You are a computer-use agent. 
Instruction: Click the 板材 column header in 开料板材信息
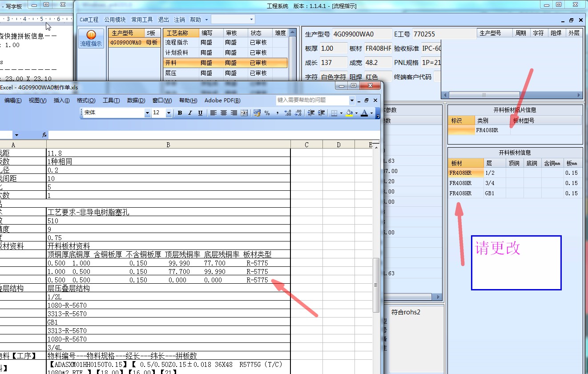coord(466,163)
